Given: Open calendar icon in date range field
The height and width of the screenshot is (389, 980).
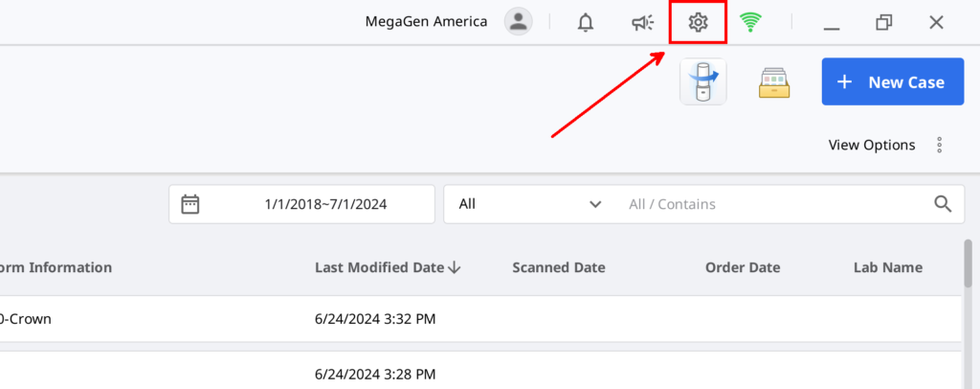Looking at the screenshot, I should (x=190, y=204).
